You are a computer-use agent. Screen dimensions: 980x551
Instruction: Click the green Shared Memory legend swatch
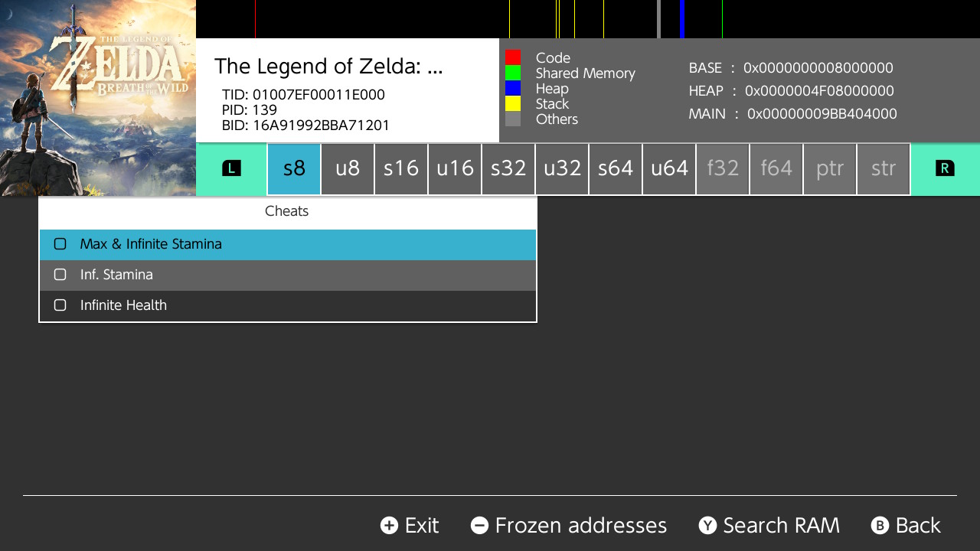pyautogui.click(x=513, y=73)
